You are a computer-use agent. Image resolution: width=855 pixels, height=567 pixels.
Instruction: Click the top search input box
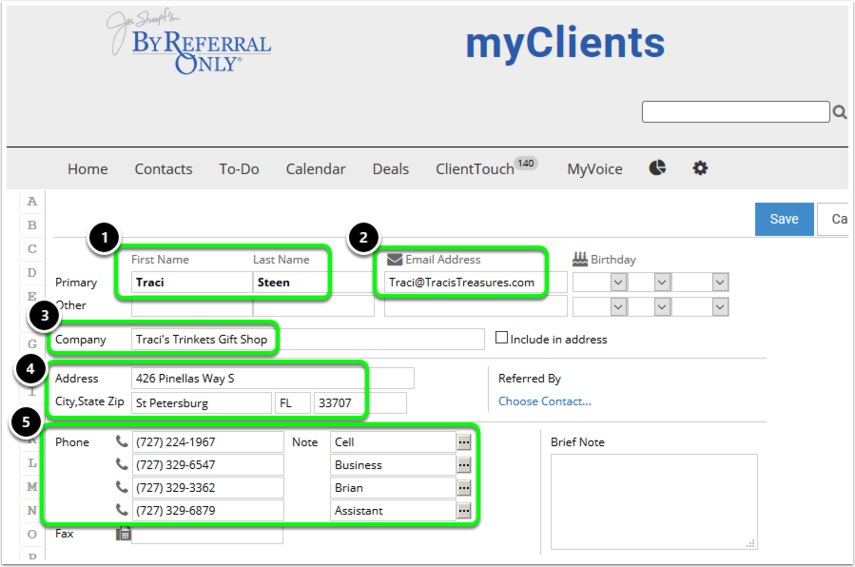[736, 112]
